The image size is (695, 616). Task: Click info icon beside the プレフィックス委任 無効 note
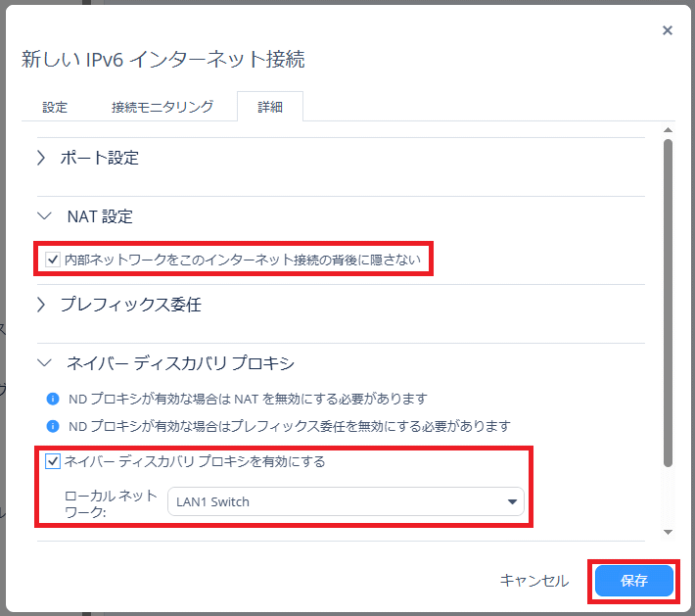click(x=54, y=427)
